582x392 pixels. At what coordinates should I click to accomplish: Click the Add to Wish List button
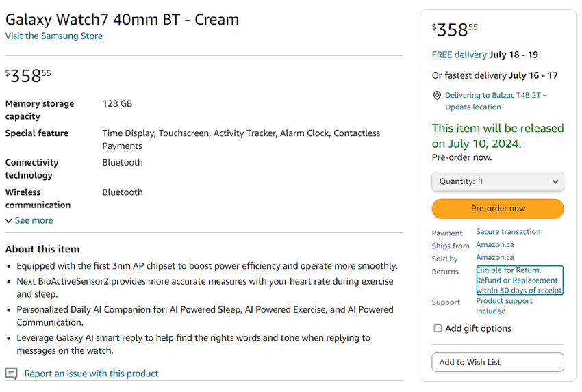click(498, 362)
